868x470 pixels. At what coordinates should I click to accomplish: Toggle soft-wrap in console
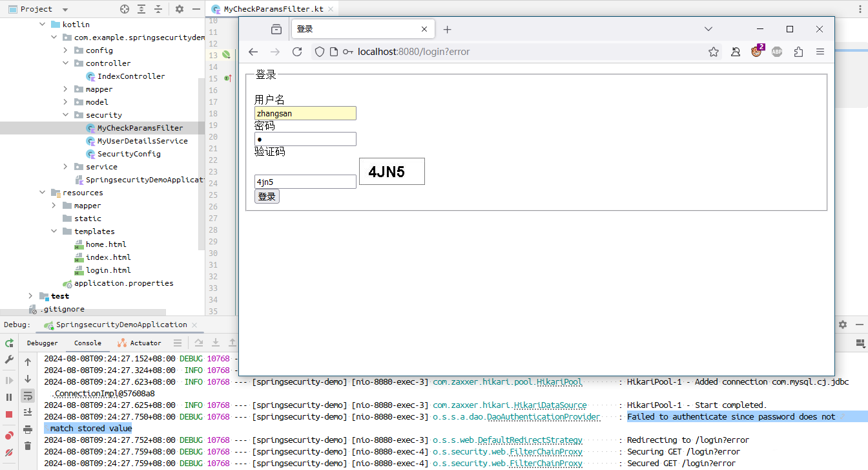[28, 396]
